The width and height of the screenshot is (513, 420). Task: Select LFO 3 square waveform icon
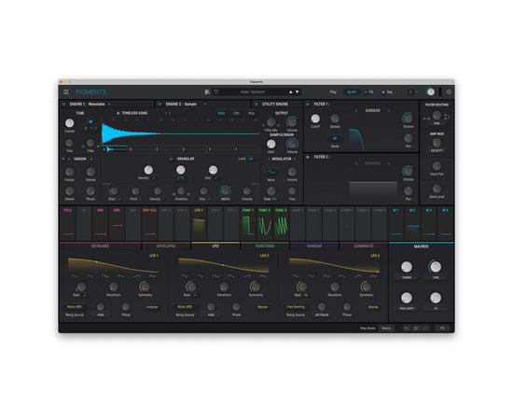(326, 276)
